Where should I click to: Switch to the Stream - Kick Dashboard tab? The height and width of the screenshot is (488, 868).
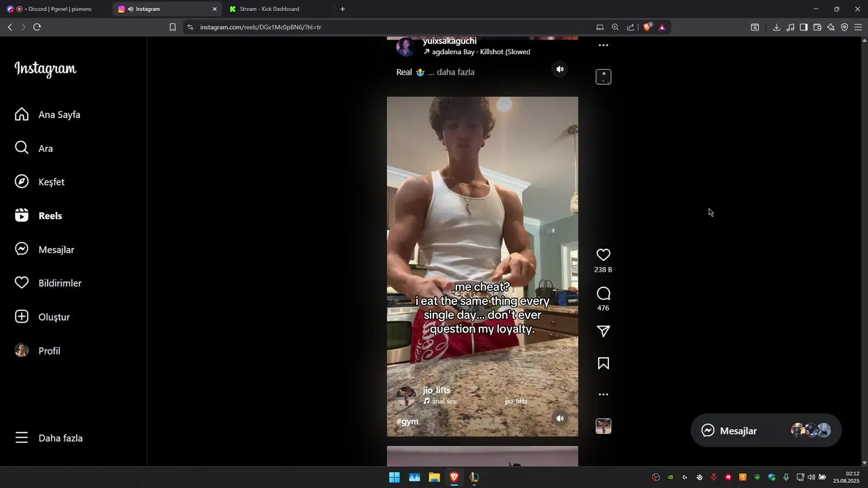(278, 9)
